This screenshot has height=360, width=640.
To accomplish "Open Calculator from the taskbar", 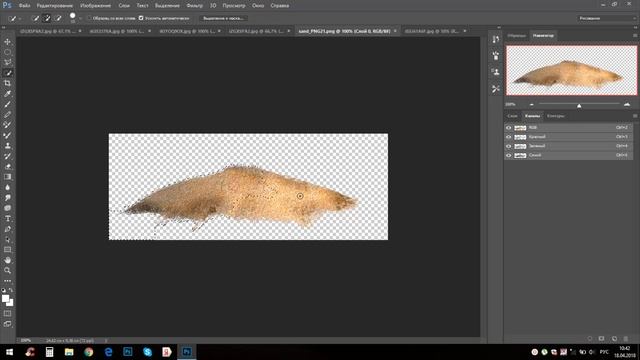I will (49, 352).
